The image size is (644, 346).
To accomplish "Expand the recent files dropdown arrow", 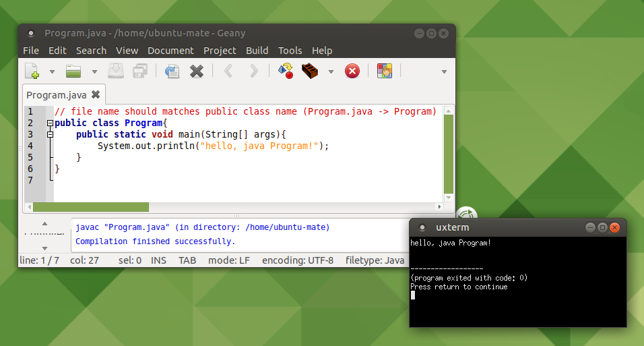I will click(94, 71).
